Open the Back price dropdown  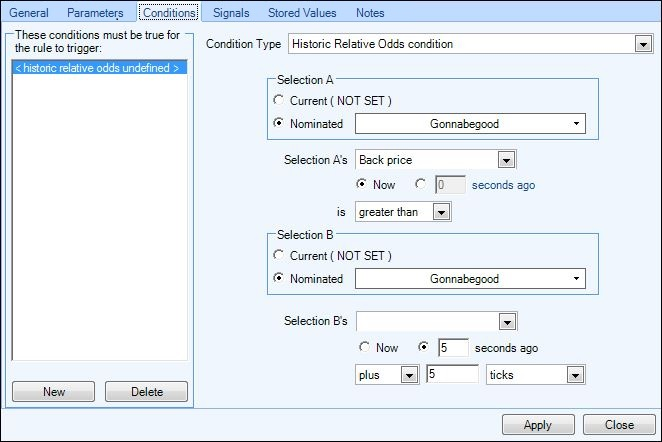(436, 160)
